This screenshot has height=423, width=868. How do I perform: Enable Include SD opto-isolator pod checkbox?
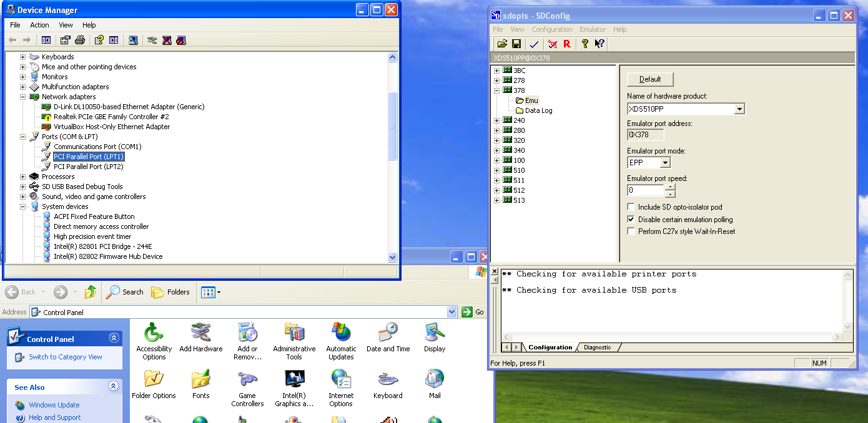631,207
